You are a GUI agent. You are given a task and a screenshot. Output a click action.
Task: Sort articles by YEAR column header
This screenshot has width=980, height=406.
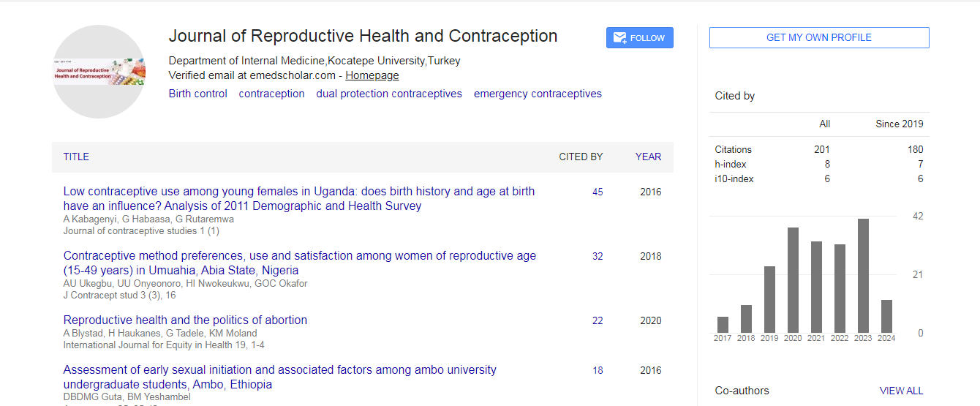point(648,157)
